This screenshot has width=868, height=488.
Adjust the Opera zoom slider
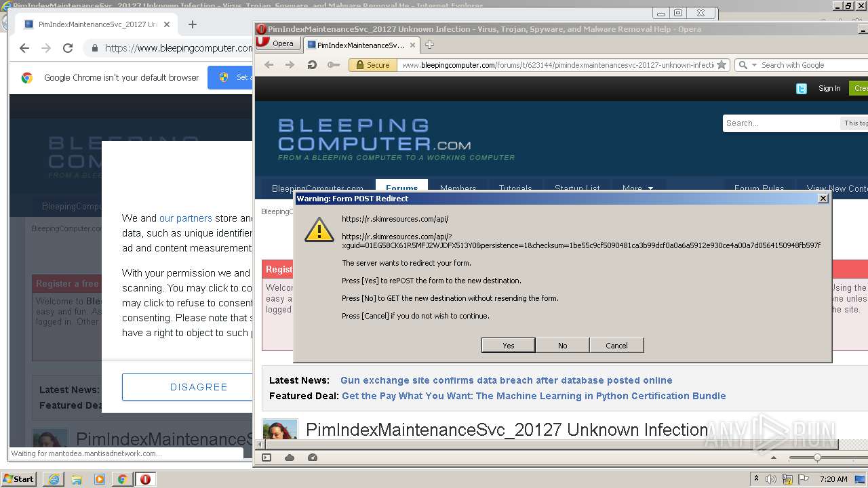[818, 457]
